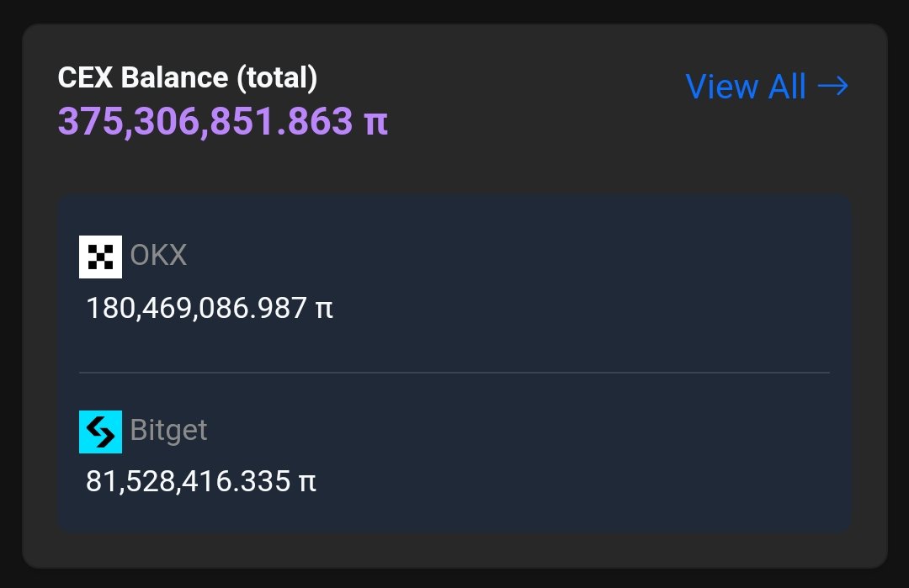
Task: Click the arrow icon beside View All
Action: pyautogui.click(x=832, y=87)
